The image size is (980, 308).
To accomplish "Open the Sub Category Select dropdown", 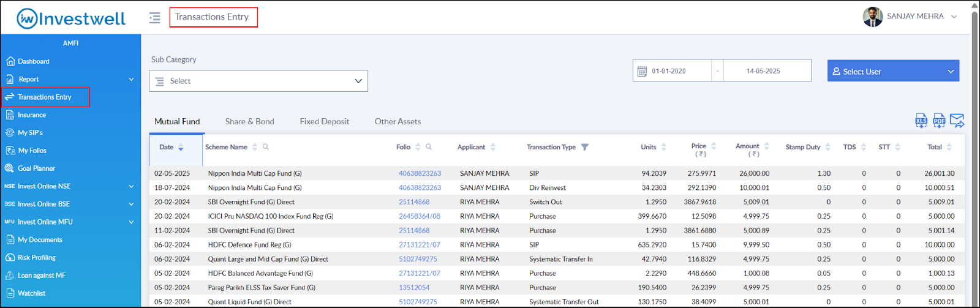I will coord(258,81).
